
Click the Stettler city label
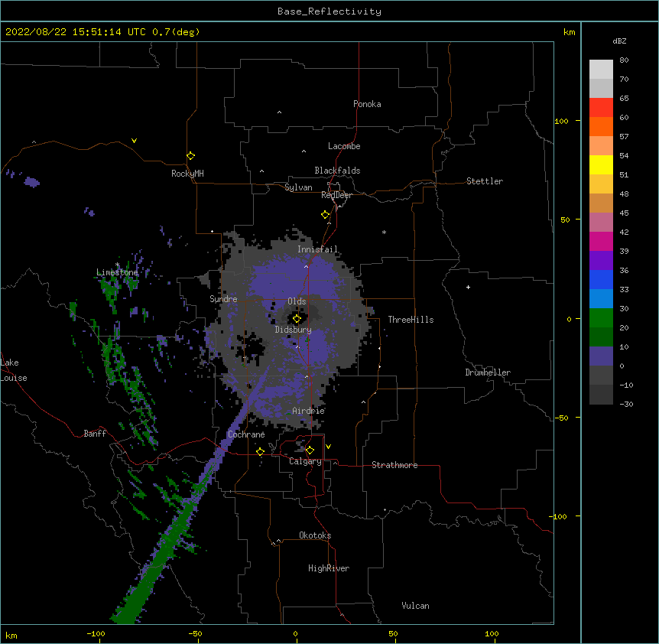pyautogui.click(x=485, y=181)
